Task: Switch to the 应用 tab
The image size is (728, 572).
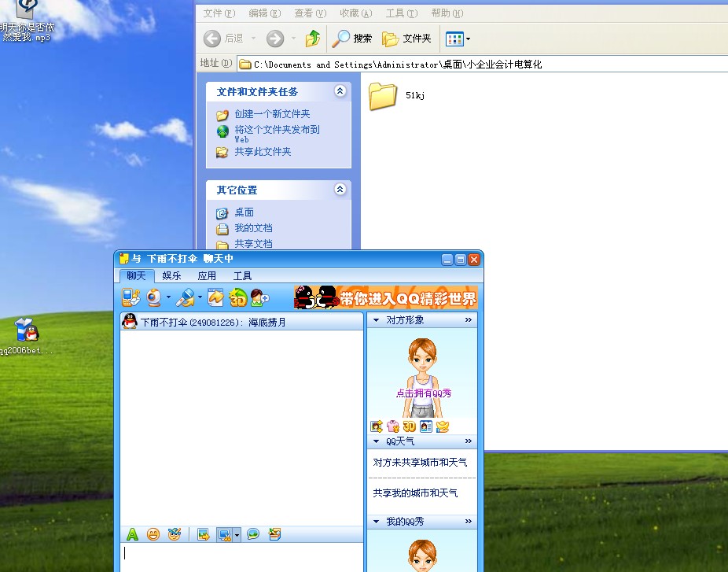Action: (x=207, y=276)
